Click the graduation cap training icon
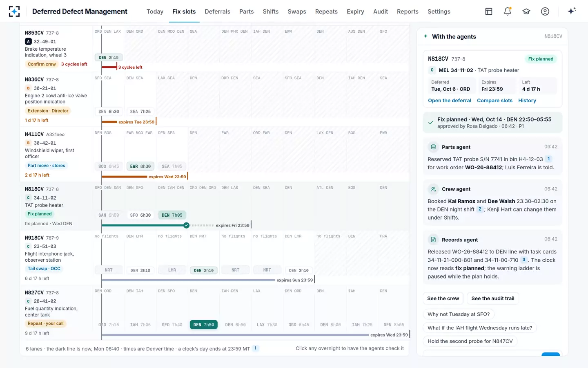Viewport: 588px width, 368px height. point(526,11)
